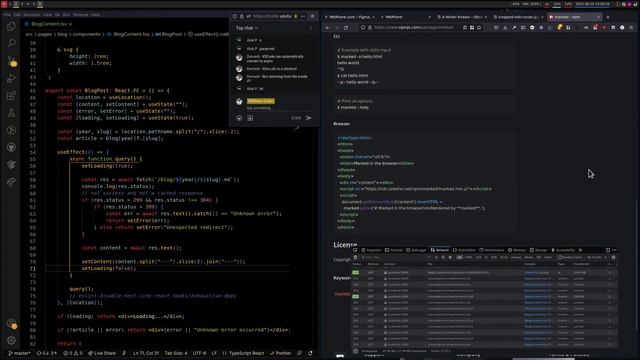
Task: Click the red marked keyword link
Action: coord(342,294)
